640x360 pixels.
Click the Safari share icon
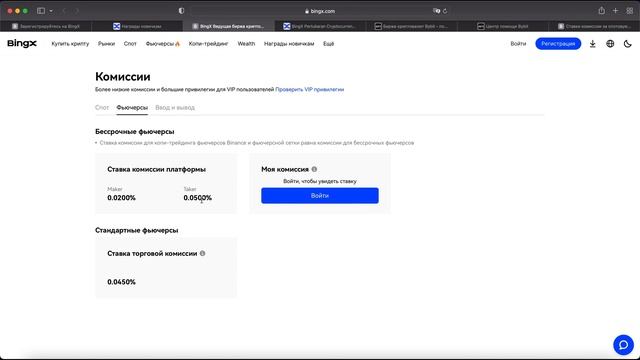[x=602, y=11]
